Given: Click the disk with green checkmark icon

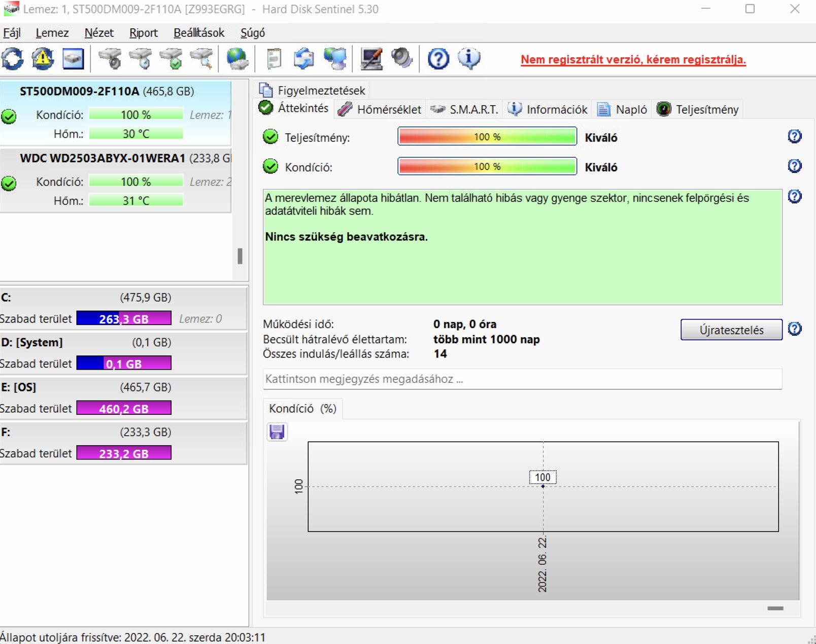Looking at the screenshot, I should pos(171,59).
